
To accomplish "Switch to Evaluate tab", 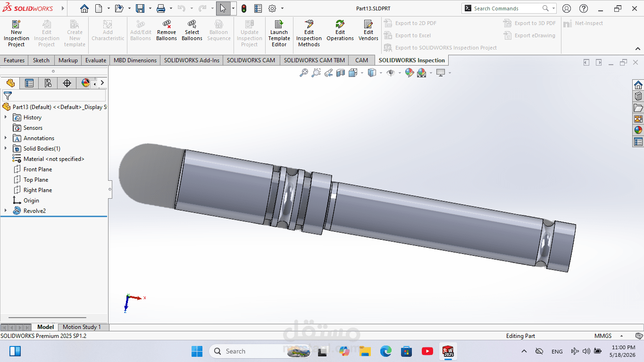I will (x=96, y=60).
